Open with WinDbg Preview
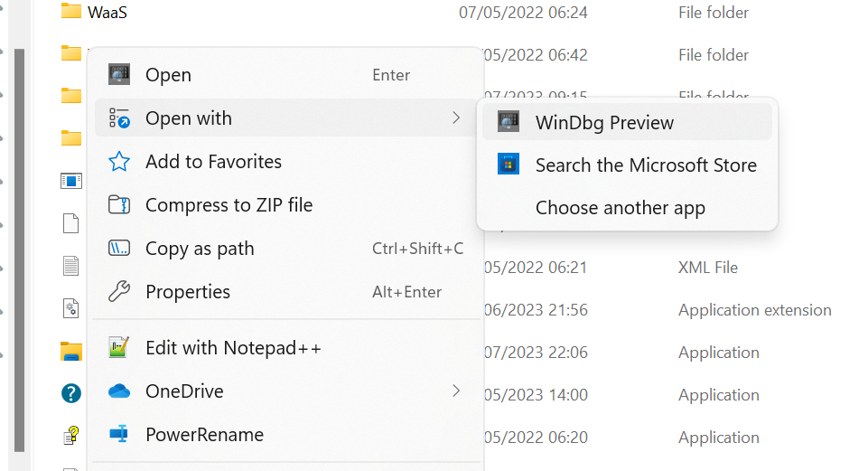The image size is (868, 471). [627, 122]
